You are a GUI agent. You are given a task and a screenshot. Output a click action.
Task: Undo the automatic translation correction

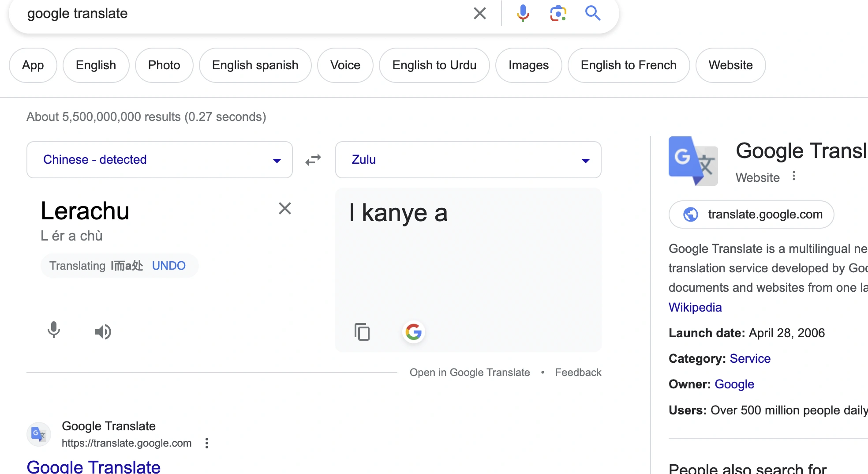pyautogui.click(x=168, y=266)
